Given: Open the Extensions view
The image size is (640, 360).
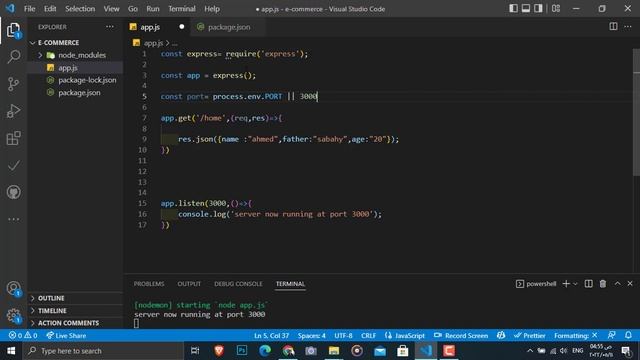Looking at the screenshot, I should [13, 138].
